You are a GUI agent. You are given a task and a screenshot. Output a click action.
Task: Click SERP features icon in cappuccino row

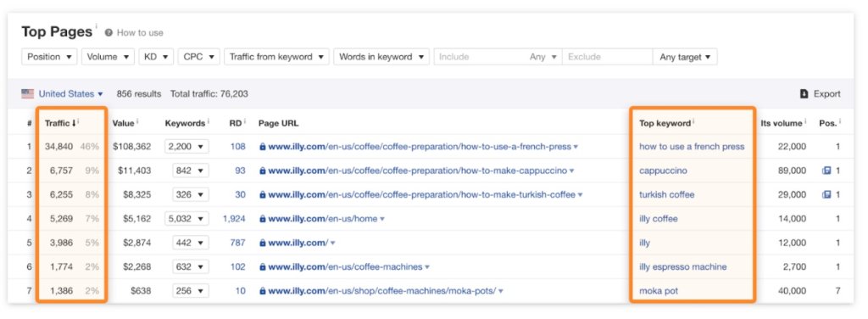(x=826, y=171)
